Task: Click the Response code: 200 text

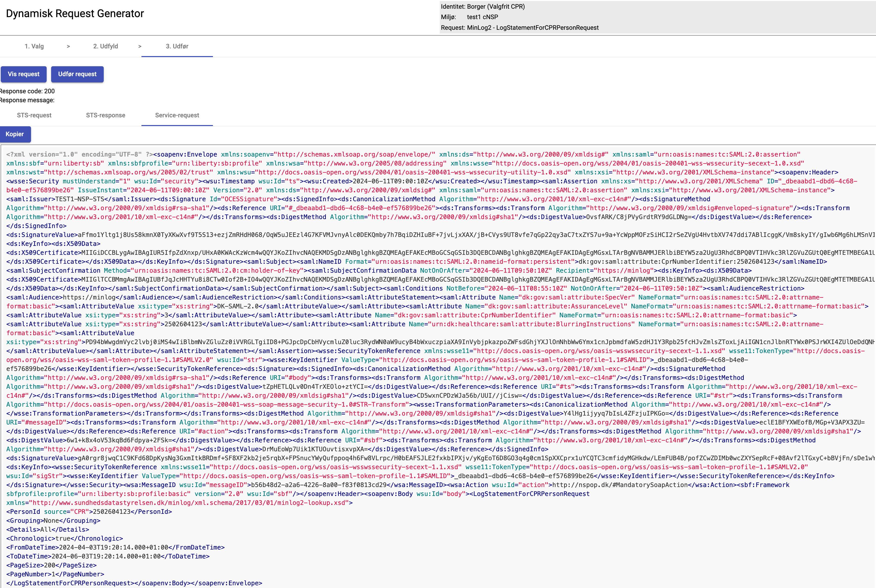Action: [27, 91]
